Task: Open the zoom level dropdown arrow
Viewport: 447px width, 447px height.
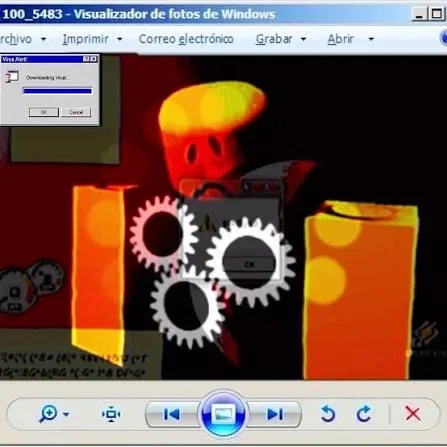Action: [x=66, y=414]
